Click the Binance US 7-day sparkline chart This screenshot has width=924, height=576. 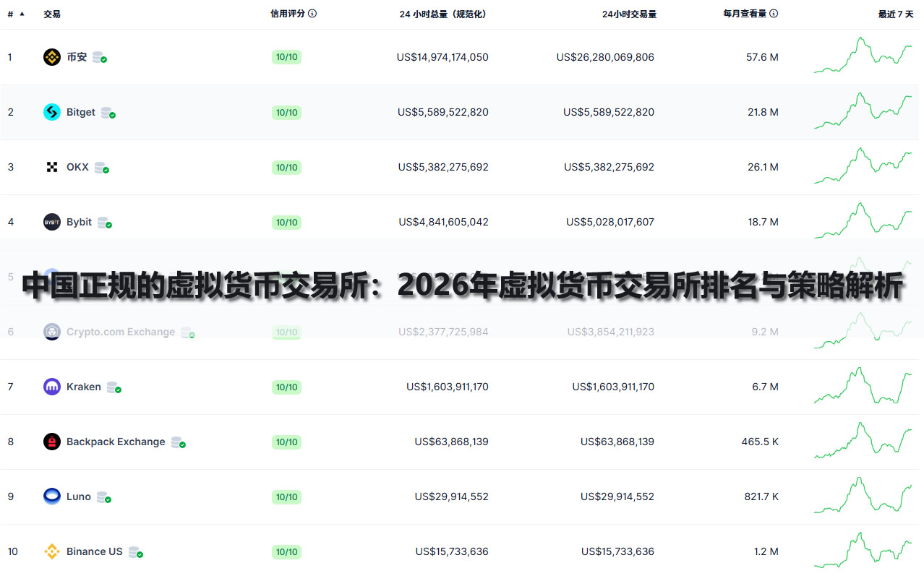click(x=863, y=550)
